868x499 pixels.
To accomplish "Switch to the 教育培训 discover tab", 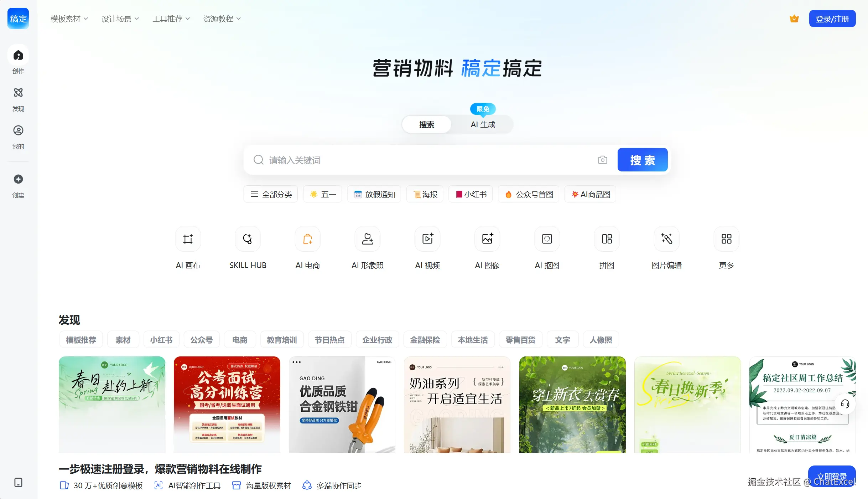I will click(282, 340).
